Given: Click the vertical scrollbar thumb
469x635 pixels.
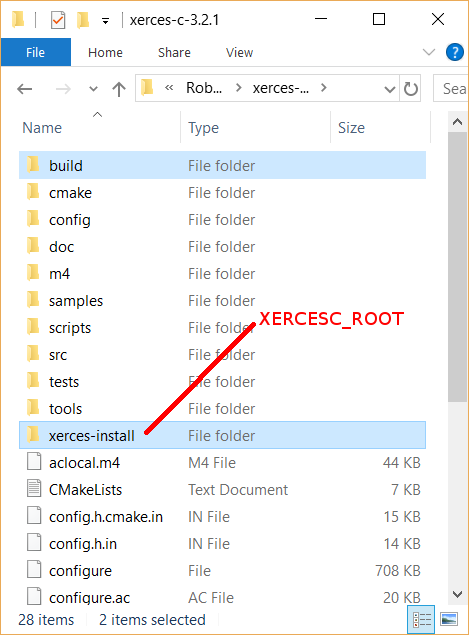Looking at the screenshot, I should point(458,266).
